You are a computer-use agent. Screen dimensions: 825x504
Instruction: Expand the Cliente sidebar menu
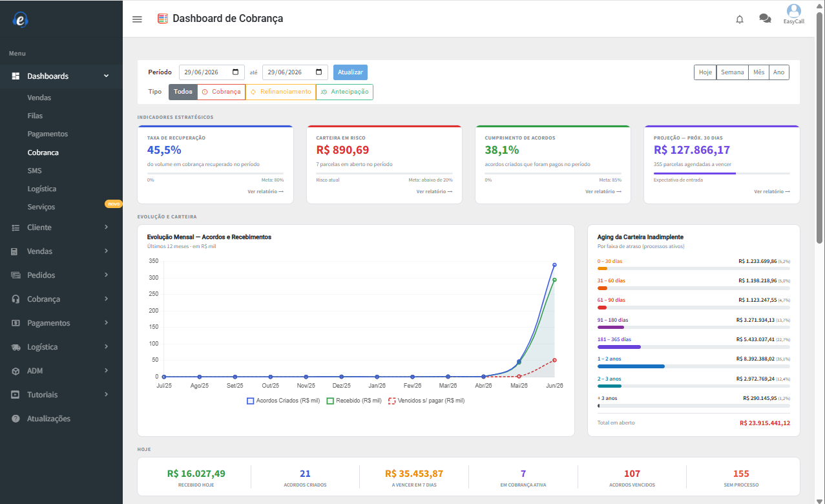pyautogui.click(x=61, y=227)
